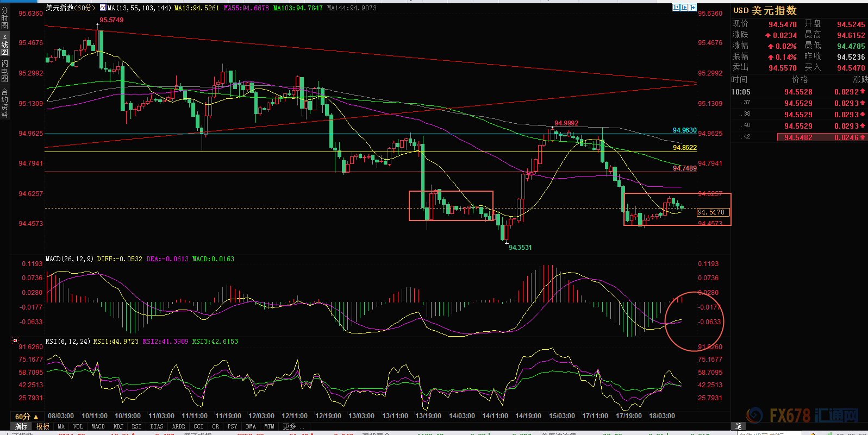Click the 价格 column header in tick list
This screenshot has height=435, width=868.
(x=800, y=80)
